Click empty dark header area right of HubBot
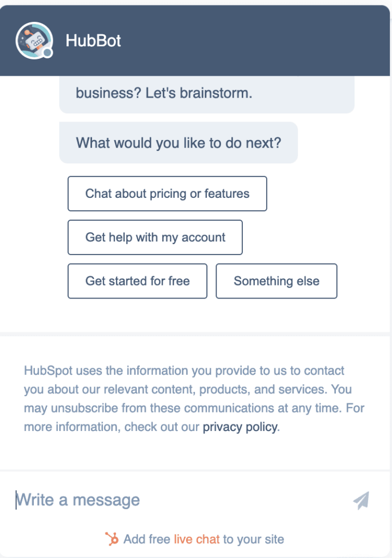This screenshot has height=558, width=392. [x=256, y=40]
